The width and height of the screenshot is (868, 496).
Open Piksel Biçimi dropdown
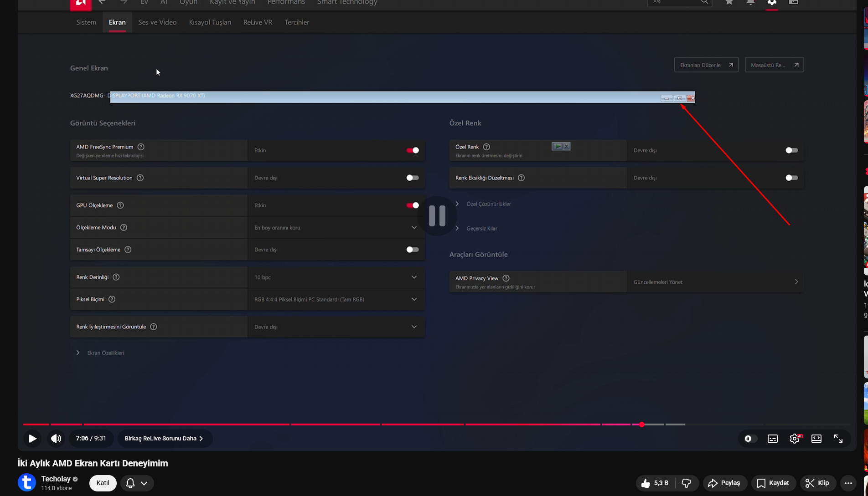tap(336, 299)
